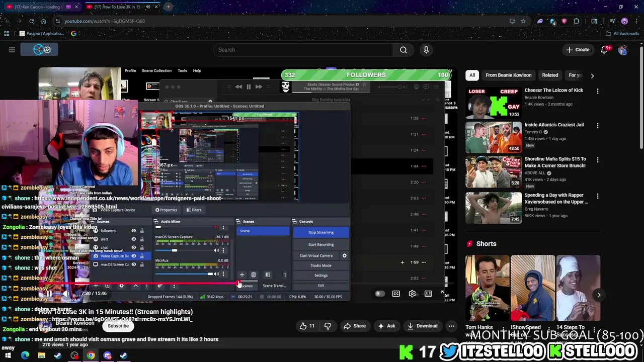Open the Help menu in OBS

click(x=197, y=71)
